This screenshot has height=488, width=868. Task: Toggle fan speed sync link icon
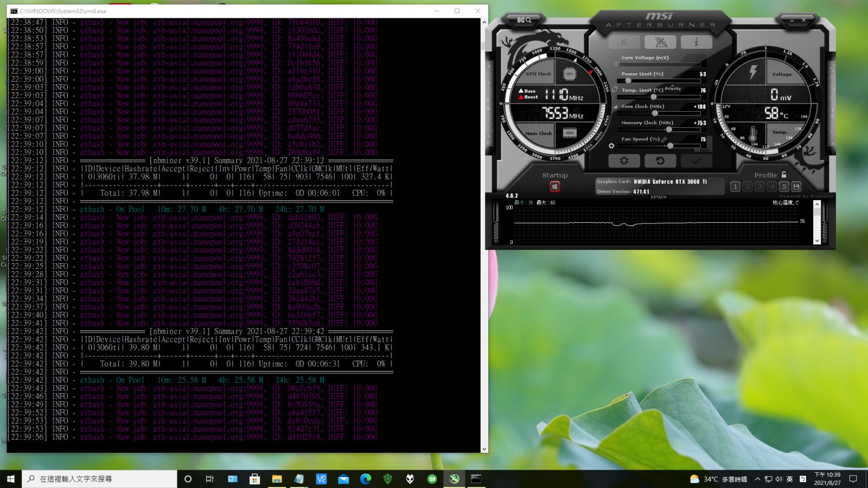pyautogui.click(x=664, y=139)
